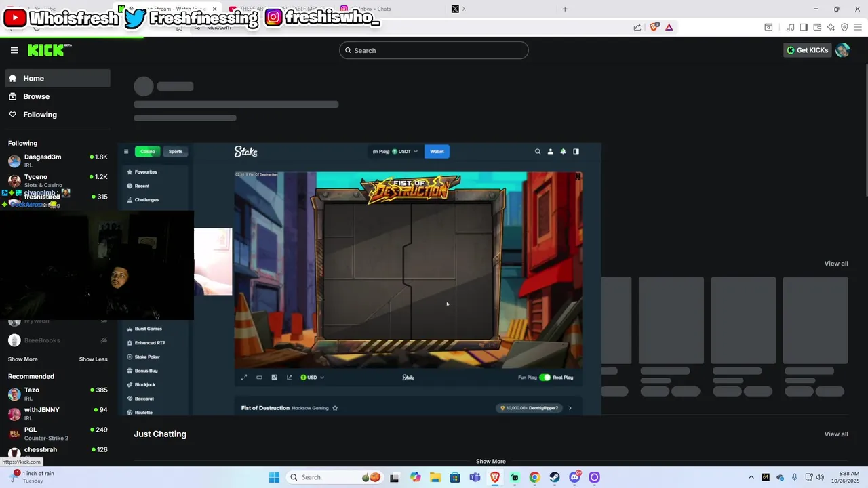
Task: Open Hacksaw Gaming provider link
Action: pyautogui.click(x=310, y=408)
